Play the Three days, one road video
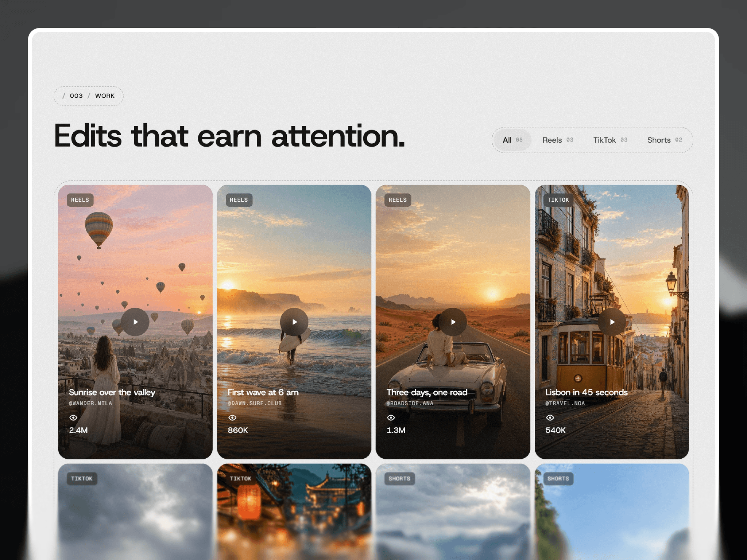Image resolution: width=747 pixels, height=560 pixels. (x=453, y=322)
